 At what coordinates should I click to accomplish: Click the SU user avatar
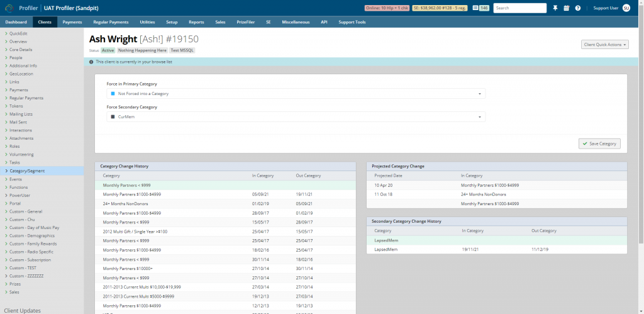point(626,8)
